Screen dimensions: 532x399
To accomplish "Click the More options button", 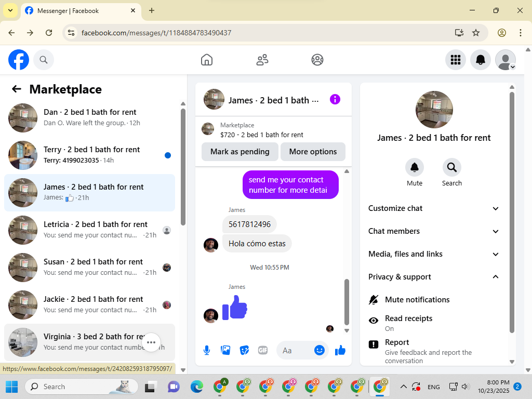I will pos(313,152).
